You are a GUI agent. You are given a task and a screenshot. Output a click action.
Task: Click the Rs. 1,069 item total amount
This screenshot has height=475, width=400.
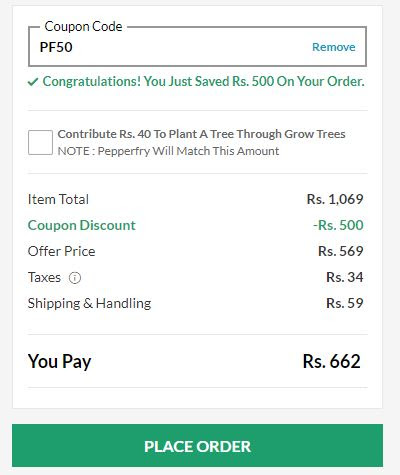[x=335, y=199]
